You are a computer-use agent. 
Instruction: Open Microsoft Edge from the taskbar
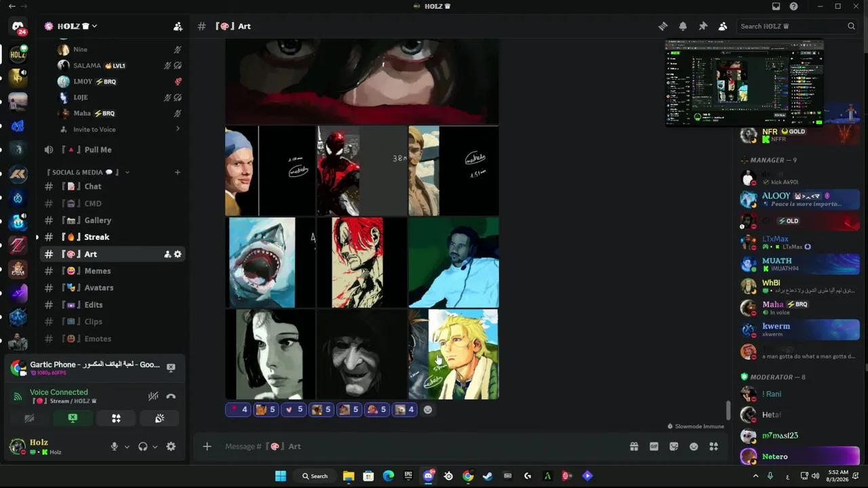[x=389, y=476]
